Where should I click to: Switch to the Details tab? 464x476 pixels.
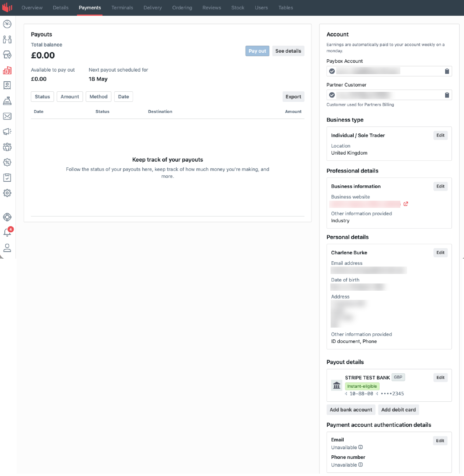point(61,7)
